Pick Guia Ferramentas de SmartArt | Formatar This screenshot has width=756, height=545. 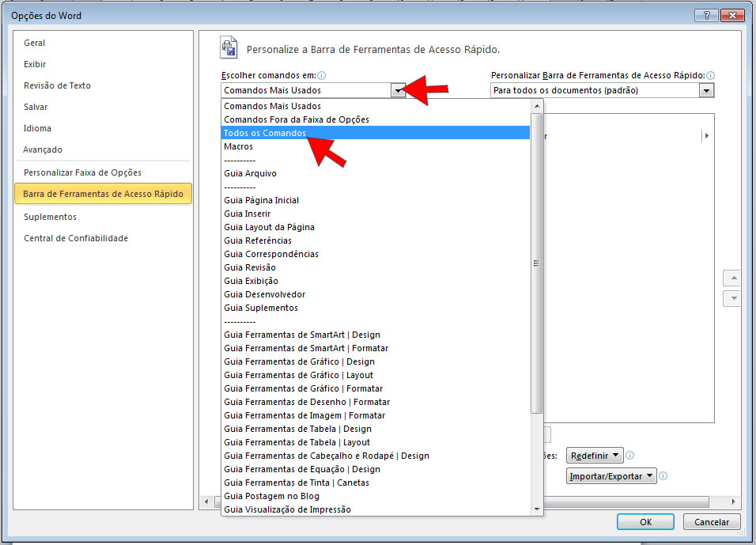pos(376,348)
